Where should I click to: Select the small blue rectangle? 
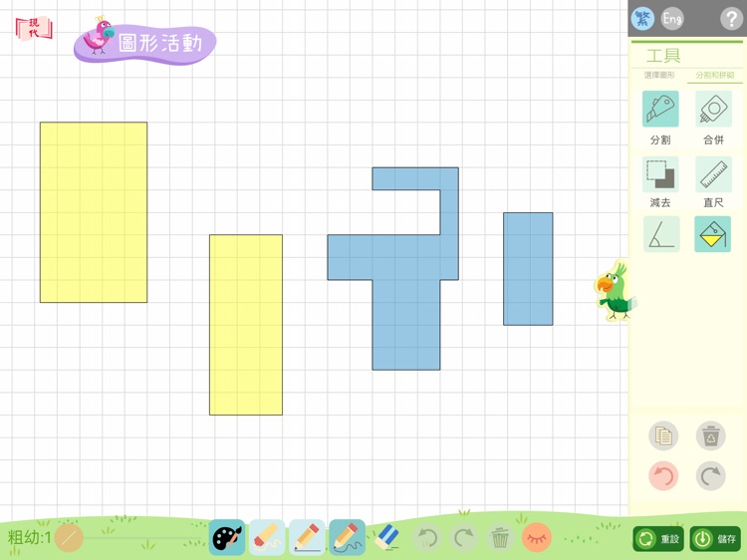[x=528, y=269]
